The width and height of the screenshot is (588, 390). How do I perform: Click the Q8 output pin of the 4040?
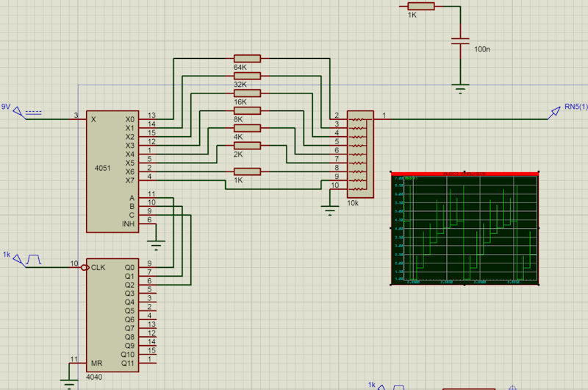click(x=148, y=337)
